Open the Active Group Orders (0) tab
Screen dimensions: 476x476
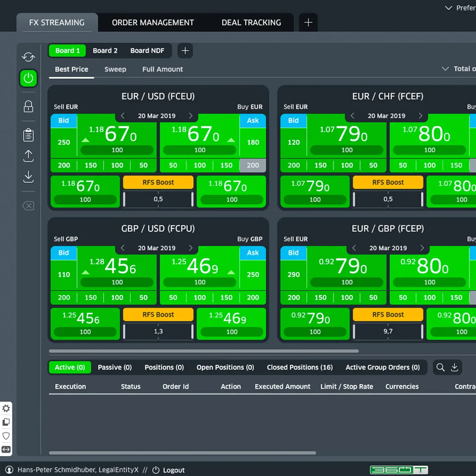point(383,367)
